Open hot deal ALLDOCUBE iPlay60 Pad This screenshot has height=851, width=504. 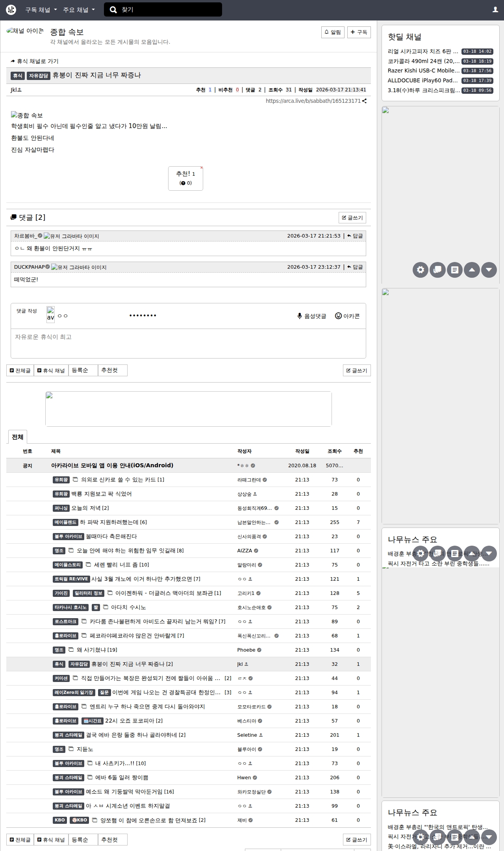point(423,80)
